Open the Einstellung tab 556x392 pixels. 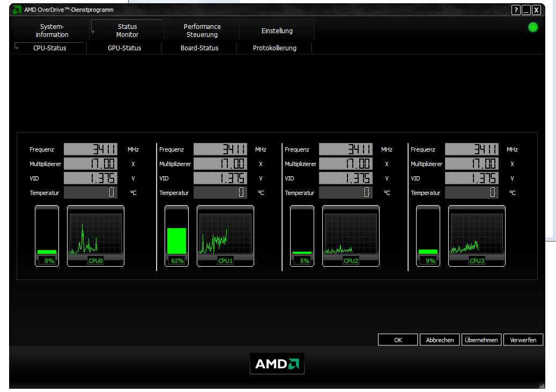pos(277,31)
